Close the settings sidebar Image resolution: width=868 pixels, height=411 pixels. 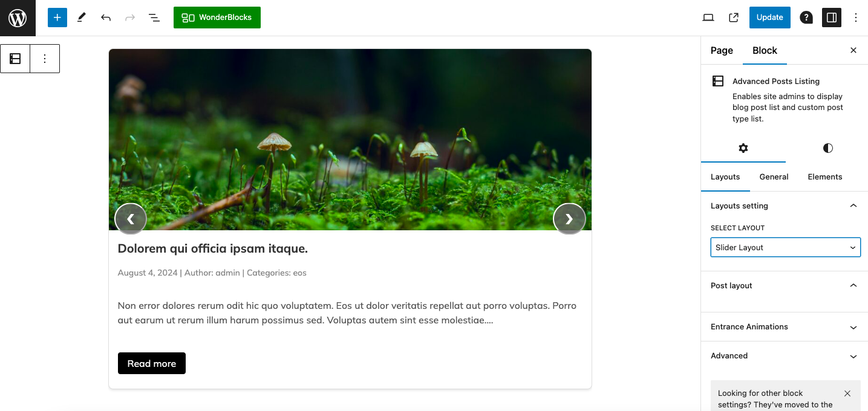(853, 50)
